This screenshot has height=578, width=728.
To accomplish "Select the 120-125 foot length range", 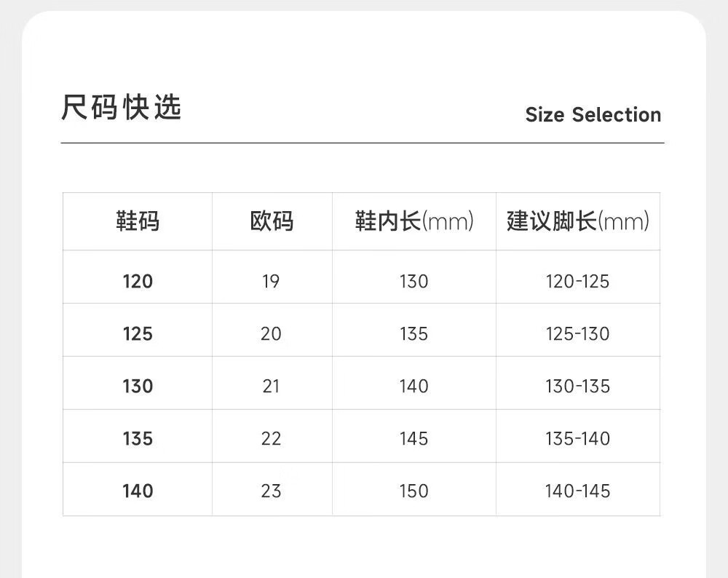I will pyautogui.click(x=577, y=282).
